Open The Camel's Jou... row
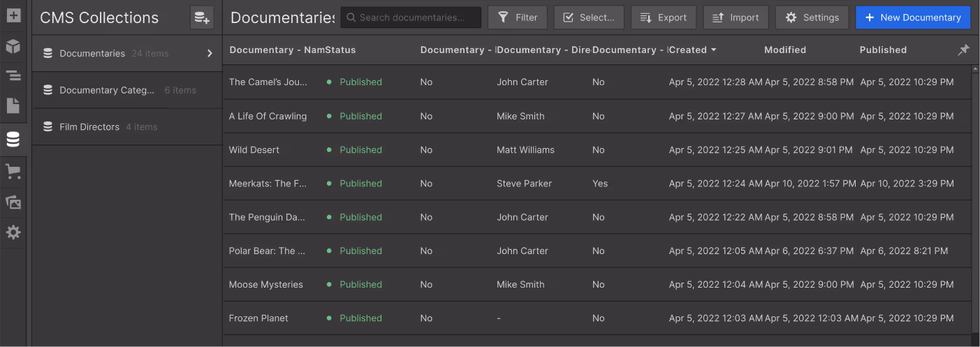The width and height of the screenshot is (980, 347). [597, 82]
